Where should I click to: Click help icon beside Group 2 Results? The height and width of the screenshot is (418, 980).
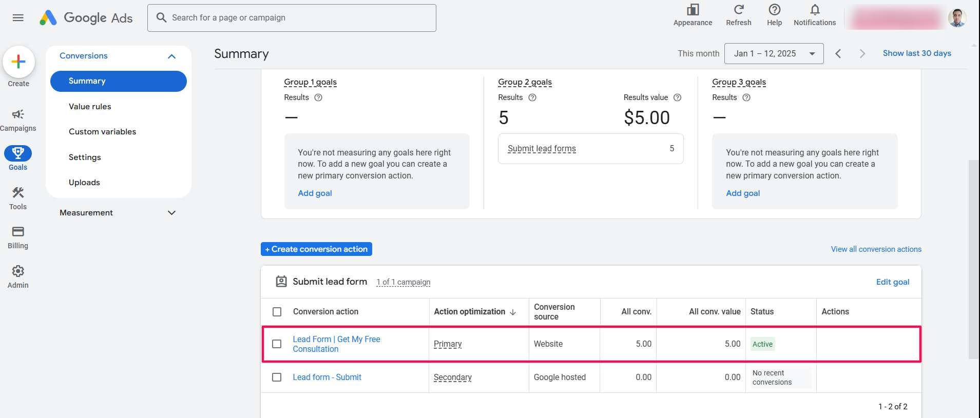(532, 97)
